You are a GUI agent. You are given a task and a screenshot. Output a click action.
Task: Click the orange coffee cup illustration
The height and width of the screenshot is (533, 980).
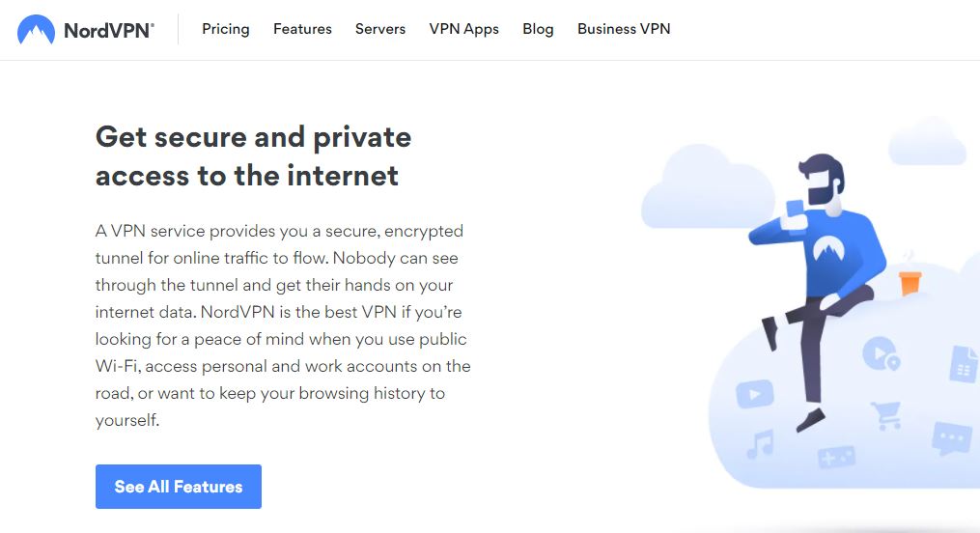point(909,281)
